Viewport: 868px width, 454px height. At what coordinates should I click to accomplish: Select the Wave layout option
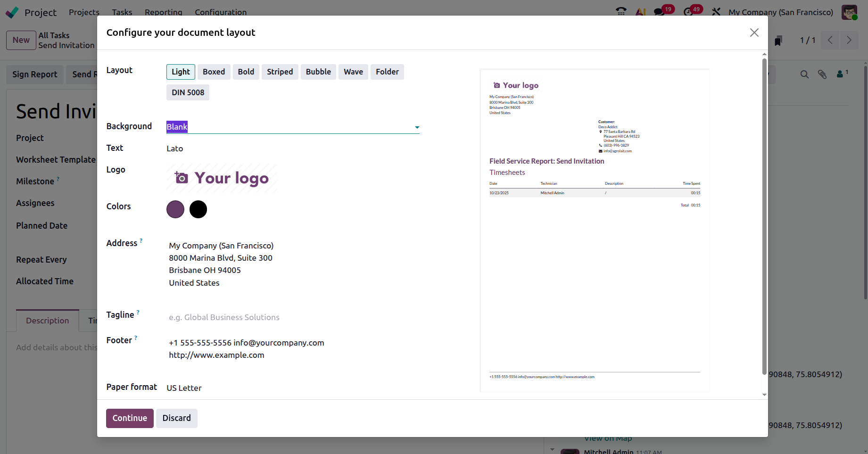[x=354, y=72]
